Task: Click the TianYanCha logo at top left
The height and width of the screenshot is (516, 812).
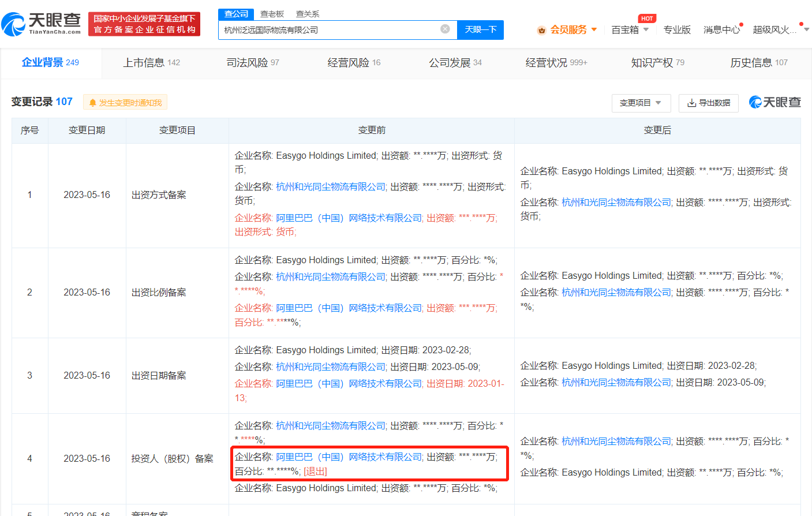Action: coord(42,24)
